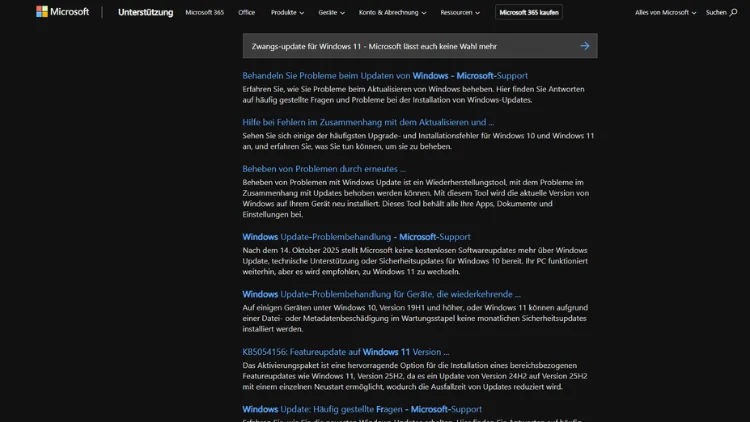750x422 pixels.
Task: Expand the Konto & Abrechnung dropdown
Action: tap(392, 12)
